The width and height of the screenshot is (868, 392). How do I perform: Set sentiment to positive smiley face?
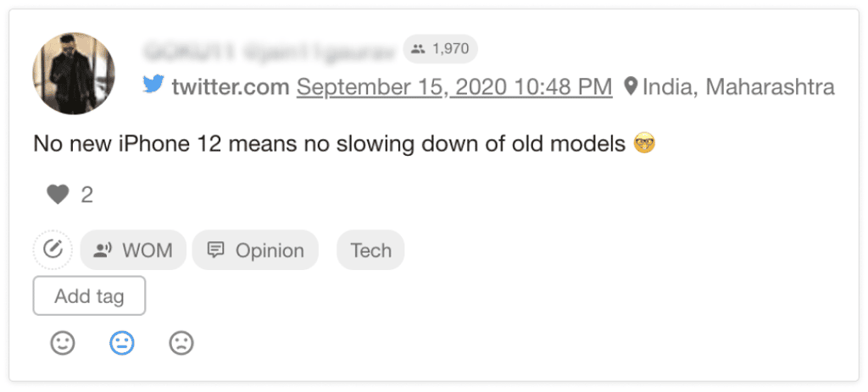63,344
